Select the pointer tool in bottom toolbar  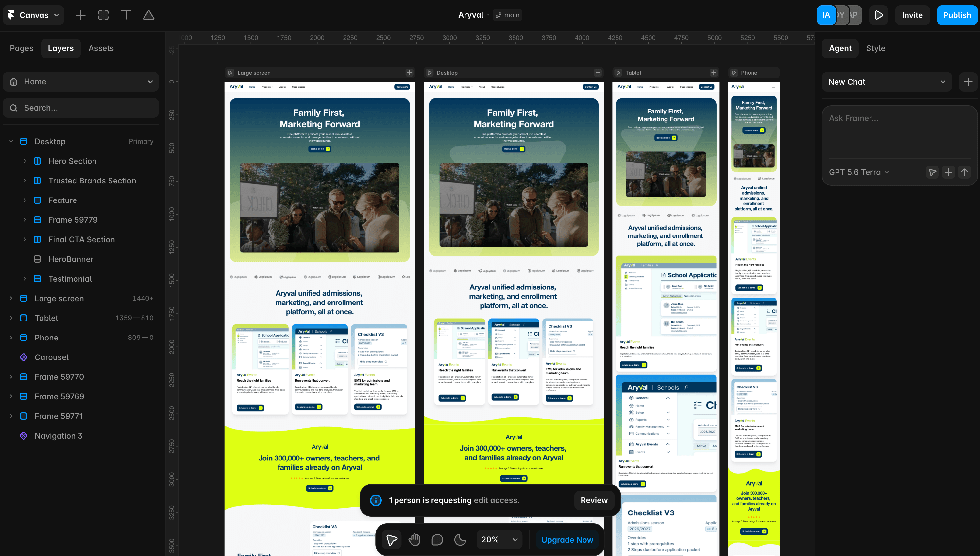coord(392,540)
